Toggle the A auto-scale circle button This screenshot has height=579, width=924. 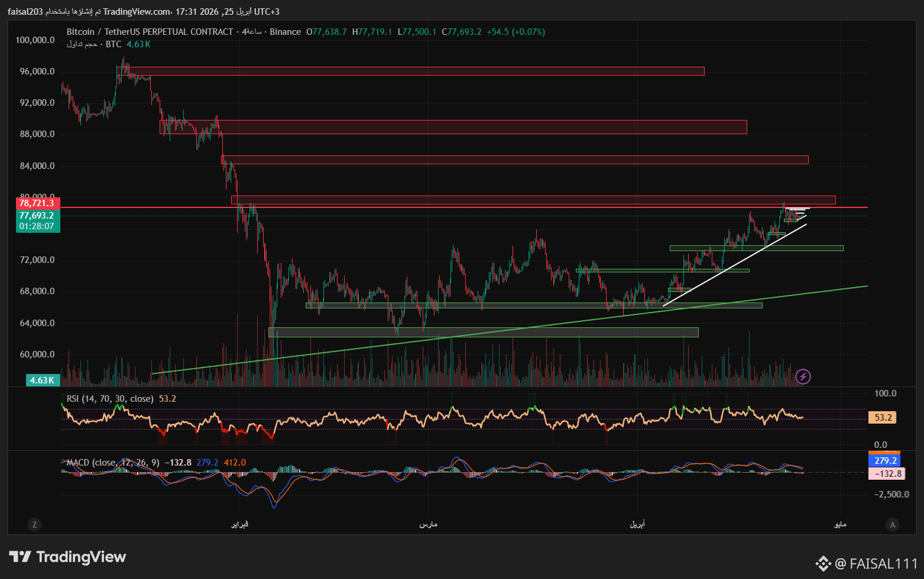(892, 525)
